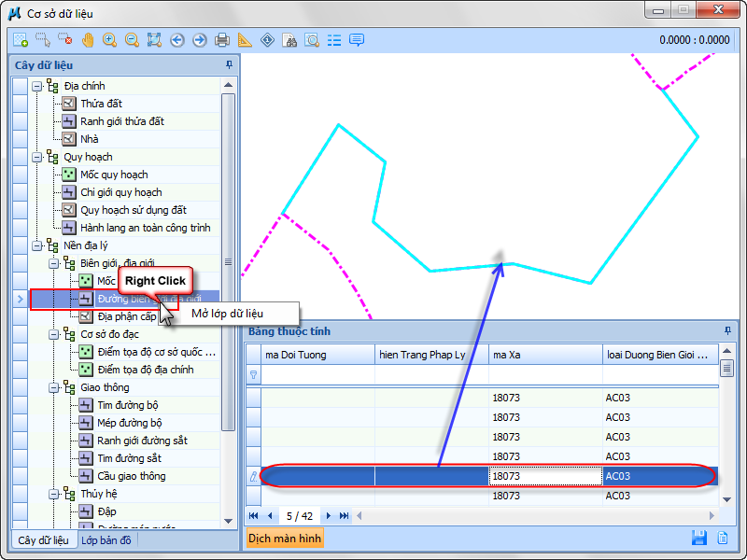Switch to the Lớp bản đồ tab
The height and width of the screenshot is (560, 747).
(106, 539)
